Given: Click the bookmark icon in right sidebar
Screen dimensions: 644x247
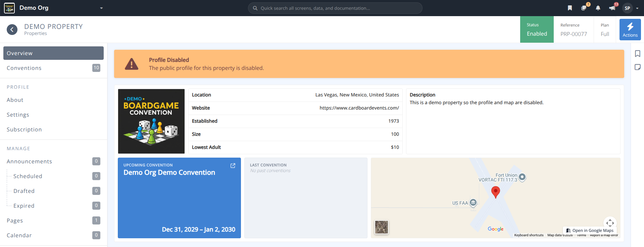Looking at the screenshot, I should 638,53.
